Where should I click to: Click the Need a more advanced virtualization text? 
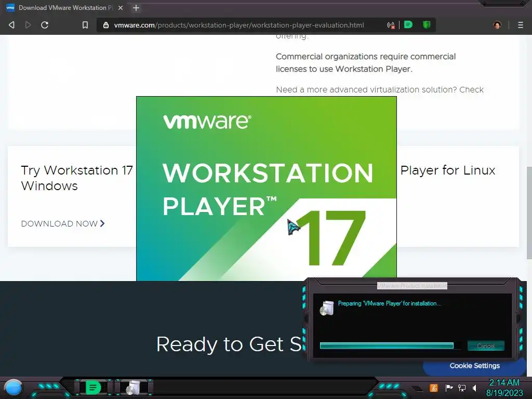click(380, 89)
